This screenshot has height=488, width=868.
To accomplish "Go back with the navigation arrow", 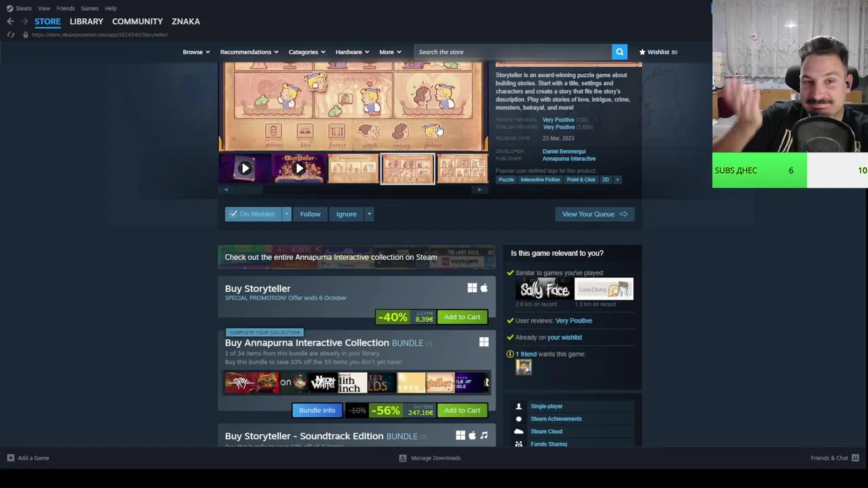I will pyautogui.click(x=10, y=21).
